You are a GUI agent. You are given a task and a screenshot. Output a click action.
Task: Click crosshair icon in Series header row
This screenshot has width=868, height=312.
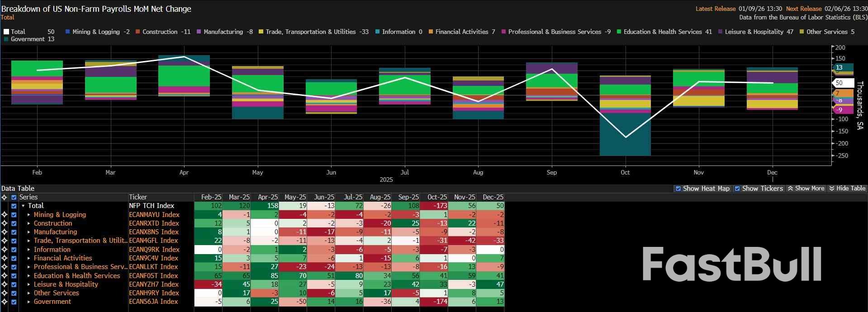[x=5, y=197]
